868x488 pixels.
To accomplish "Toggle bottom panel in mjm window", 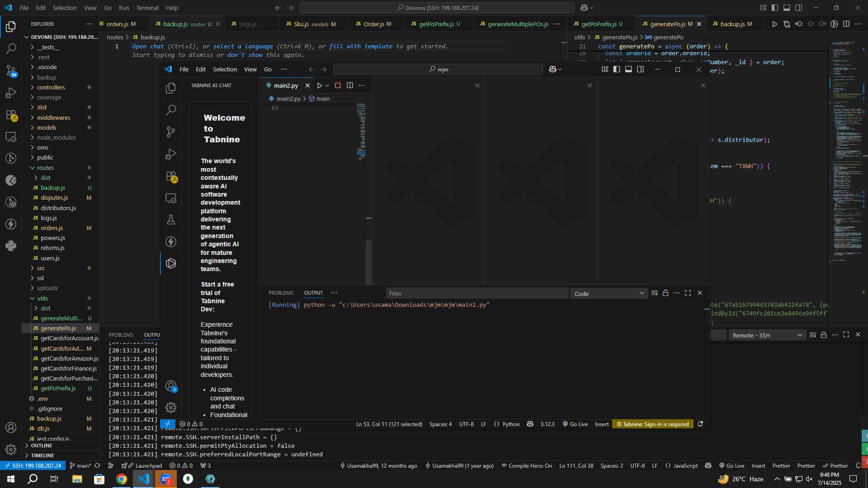I will click(628, 69).
